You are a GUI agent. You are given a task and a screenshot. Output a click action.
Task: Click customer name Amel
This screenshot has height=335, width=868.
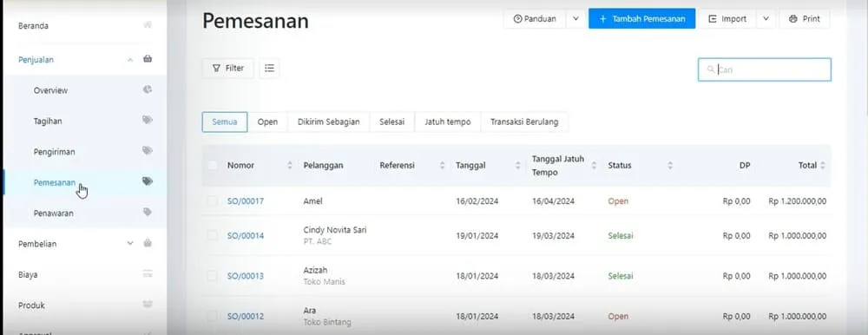pyautogui.click(x=312, y=201)
